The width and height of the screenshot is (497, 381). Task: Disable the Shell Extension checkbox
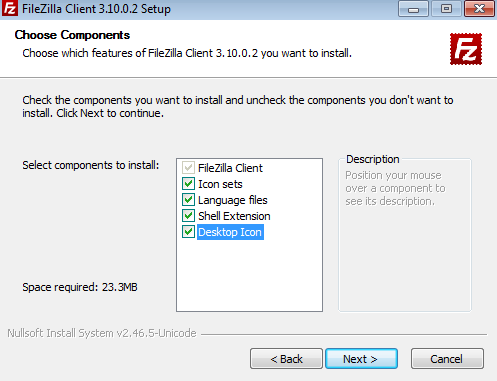click(x=188, y=216)
